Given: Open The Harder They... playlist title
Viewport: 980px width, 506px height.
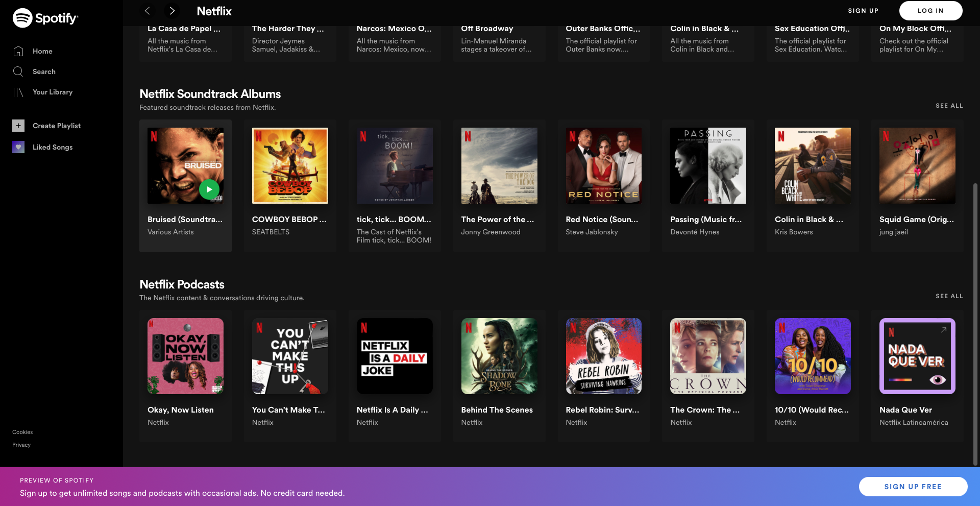Looking at the screenshot, I should point(288,29).
